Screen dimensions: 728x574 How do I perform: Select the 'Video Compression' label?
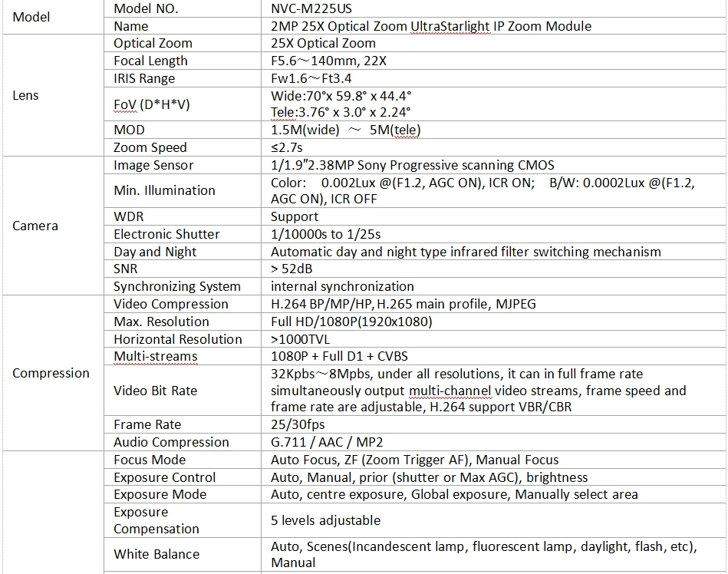171,304
